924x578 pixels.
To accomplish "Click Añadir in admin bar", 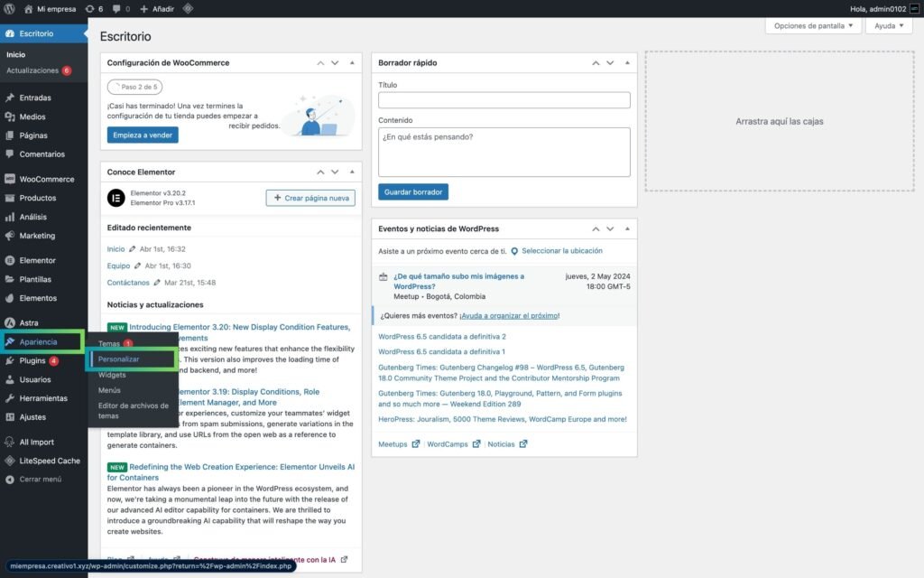I will 157,9.
